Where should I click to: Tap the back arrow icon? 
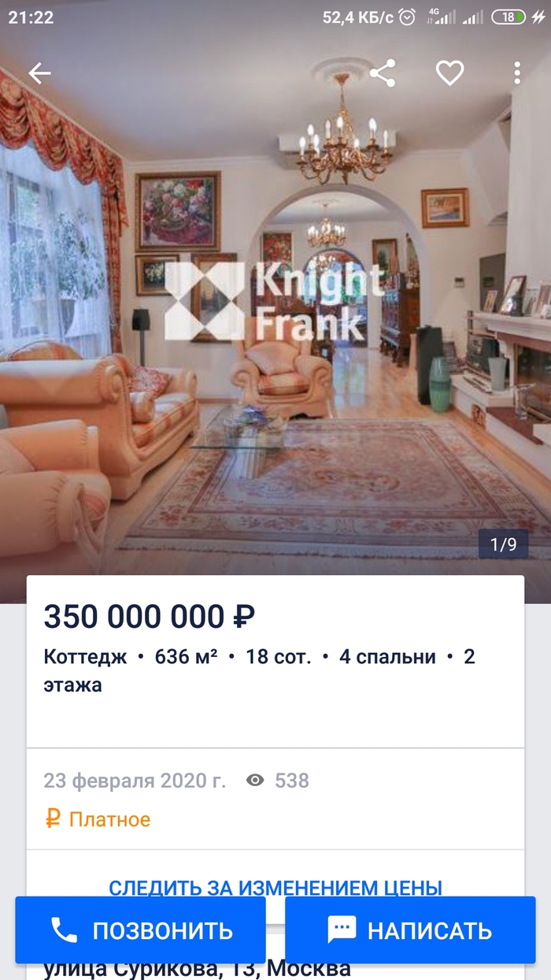pyautogui.click(x=39, y=73)
